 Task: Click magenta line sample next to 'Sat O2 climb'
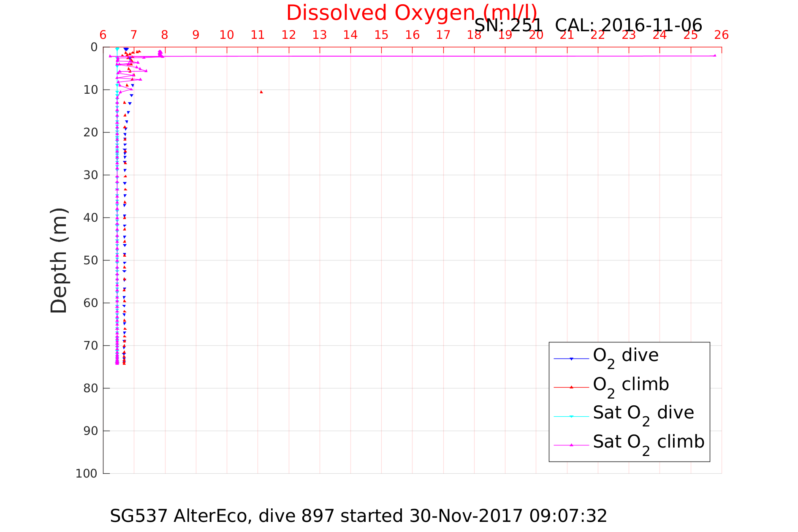571,445
